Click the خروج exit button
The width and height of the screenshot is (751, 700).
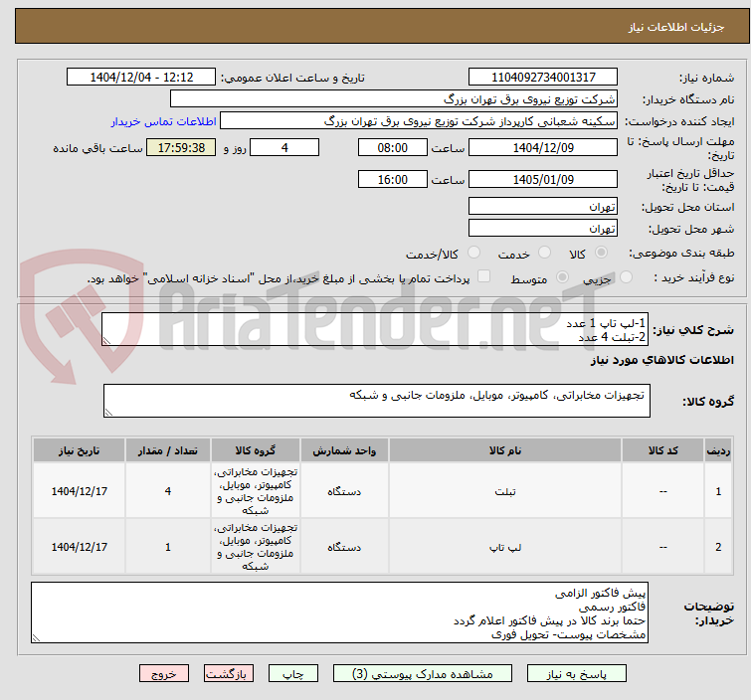[164, 674]
